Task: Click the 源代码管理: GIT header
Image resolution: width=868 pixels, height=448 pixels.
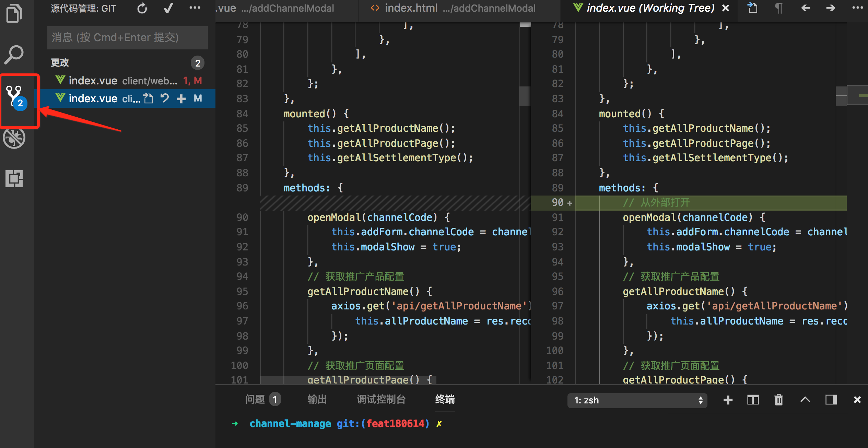Action: 83,8
